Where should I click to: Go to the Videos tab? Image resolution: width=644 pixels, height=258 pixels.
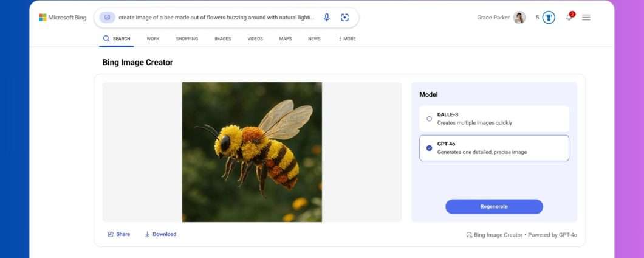[x=255, y=39]
